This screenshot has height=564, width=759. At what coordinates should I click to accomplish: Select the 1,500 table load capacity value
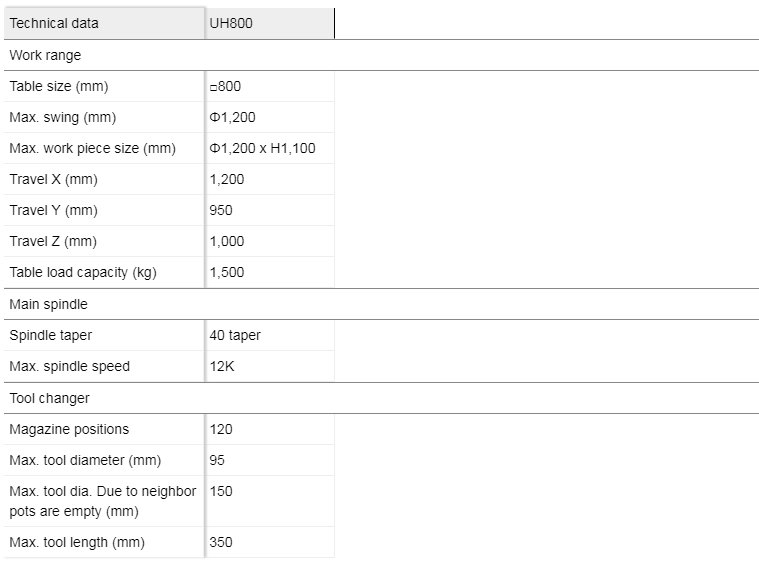227,272
